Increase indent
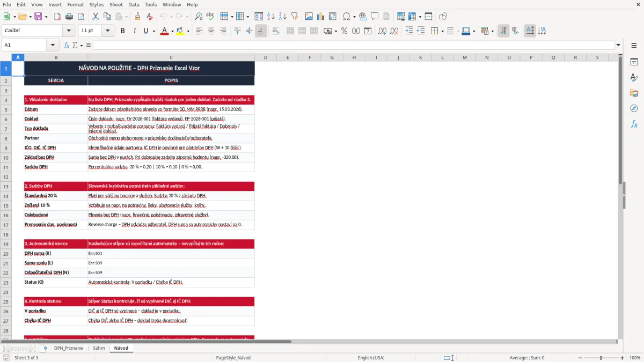The image size is (644, 362). (x=409, y=31)
